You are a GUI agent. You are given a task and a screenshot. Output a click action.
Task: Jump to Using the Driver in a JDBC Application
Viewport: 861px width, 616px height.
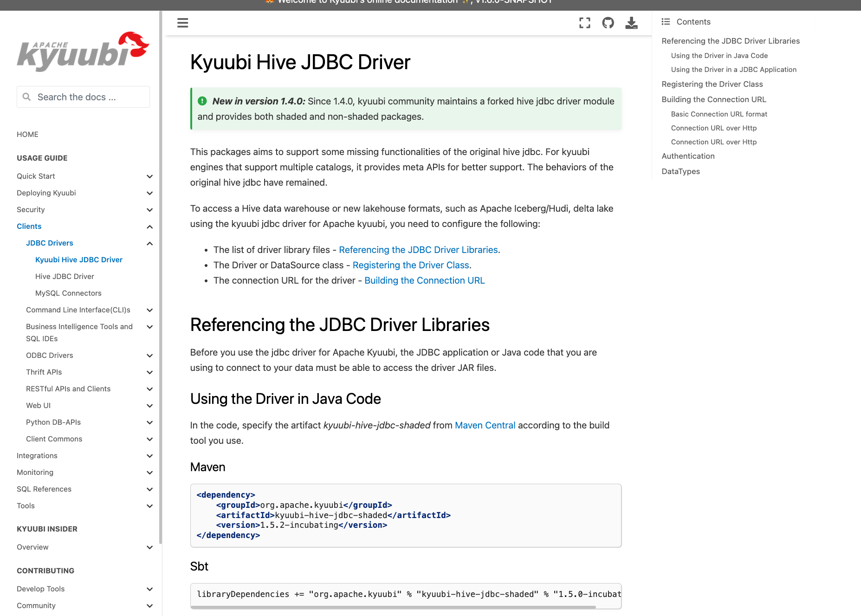[x=734, y=69]
